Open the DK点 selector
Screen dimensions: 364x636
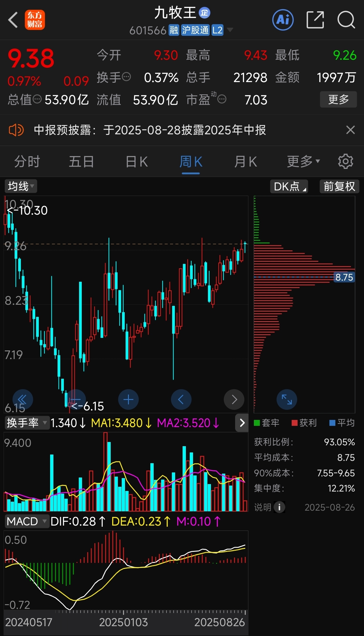coord(289,187)
